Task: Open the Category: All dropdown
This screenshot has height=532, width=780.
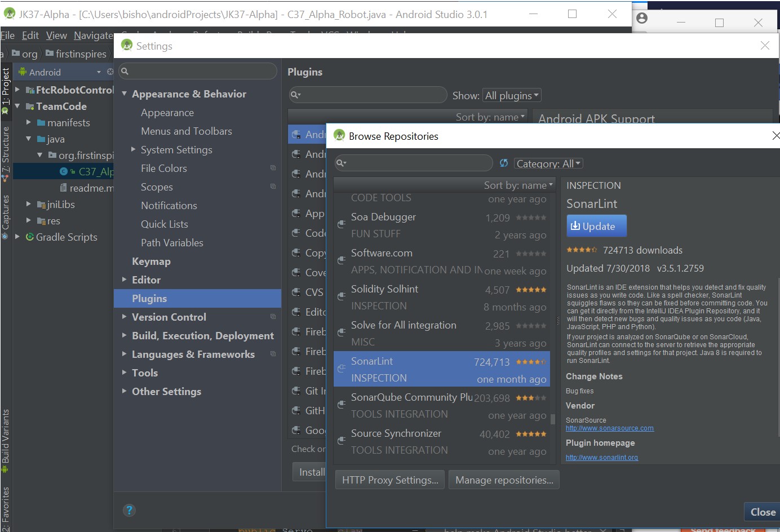Action: [x=548, y=163]
